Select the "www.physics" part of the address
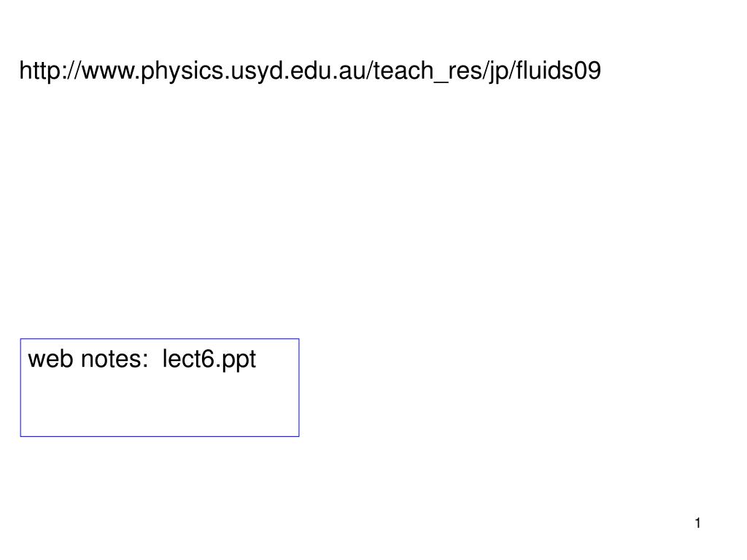Screen dimensions: 747x560 [x=153, y=71]
